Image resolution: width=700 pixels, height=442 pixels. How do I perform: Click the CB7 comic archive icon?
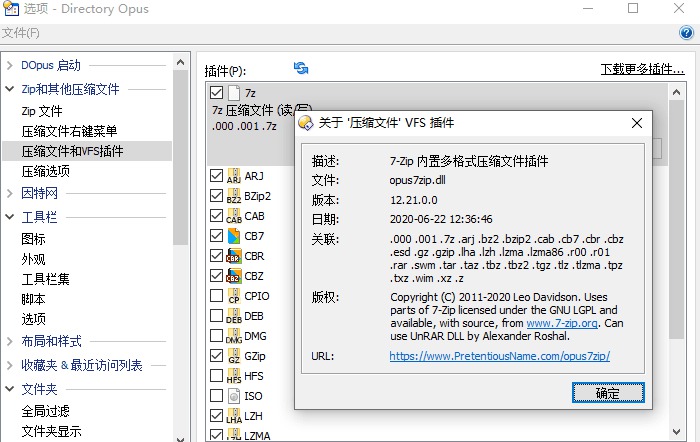(x=234, y=236)
